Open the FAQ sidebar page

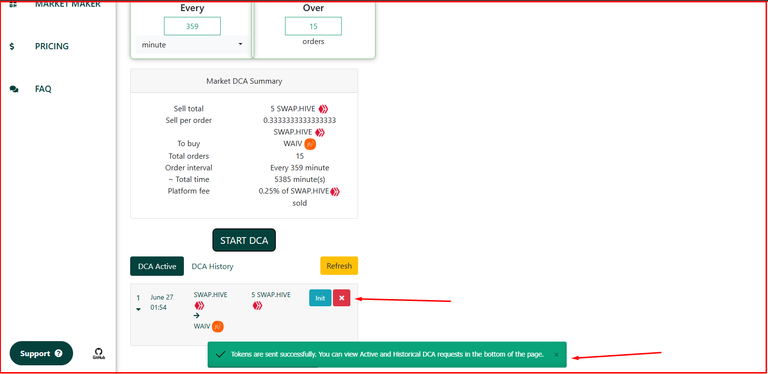43,89
